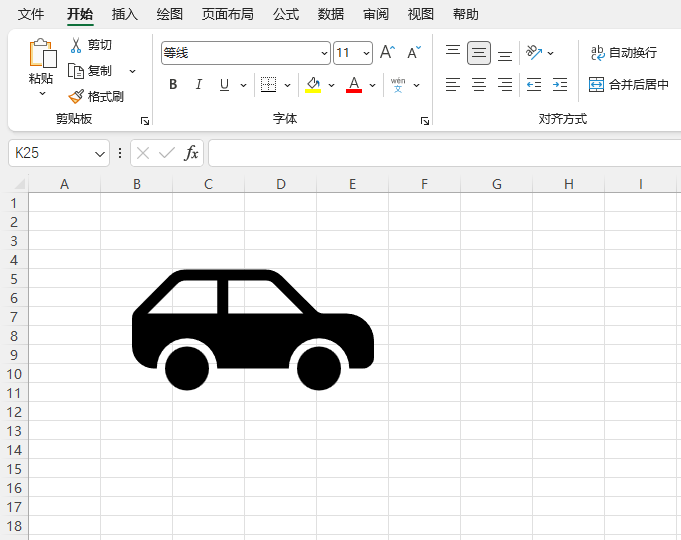Expand orientation options arrow
The width and height of the screenshot is (681, 540).
point(550,53)
